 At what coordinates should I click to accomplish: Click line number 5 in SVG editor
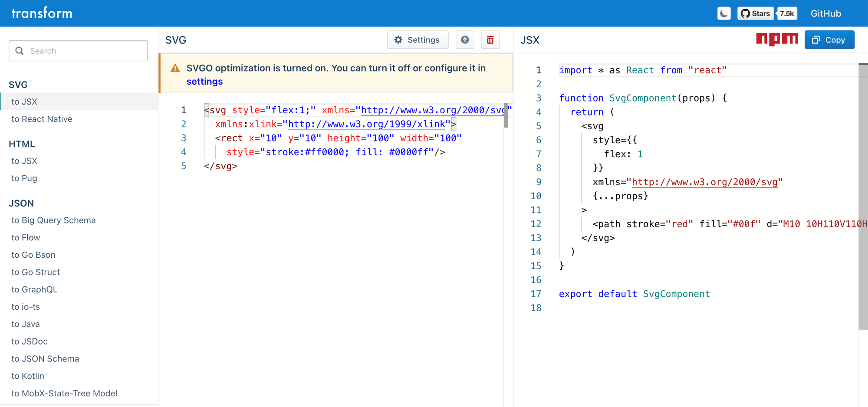coord(184,166)
